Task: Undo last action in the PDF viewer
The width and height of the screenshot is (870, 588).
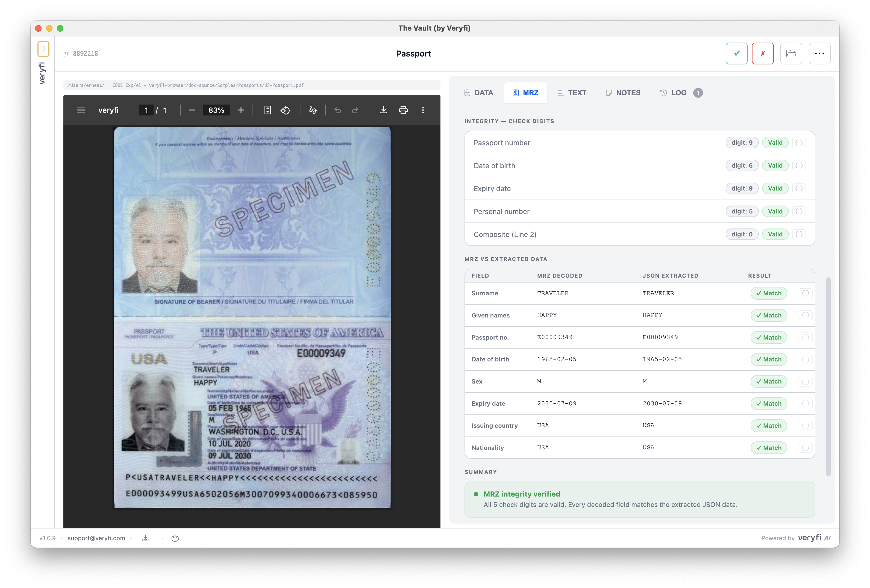Action: [338, 110]
